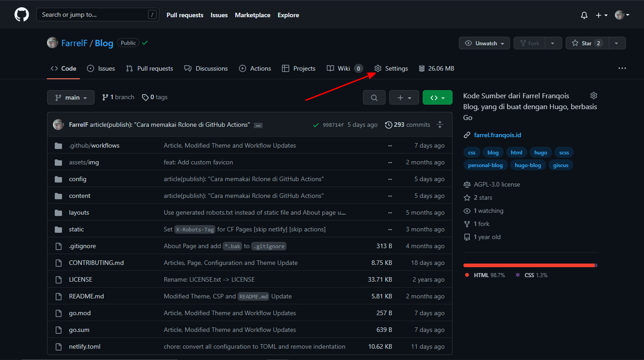The image size is (644, 360).
Task: Visit the farrel.franqois.id website link
Action: tap(497, 135)
